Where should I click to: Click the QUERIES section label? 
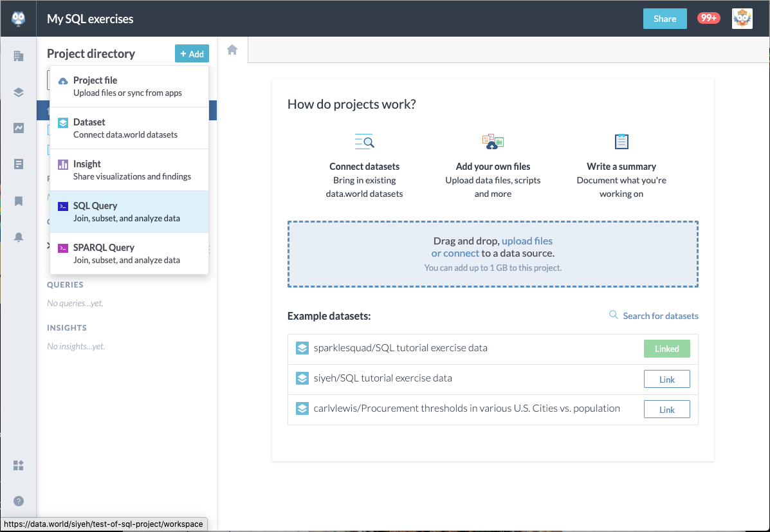tap(66, 285)
